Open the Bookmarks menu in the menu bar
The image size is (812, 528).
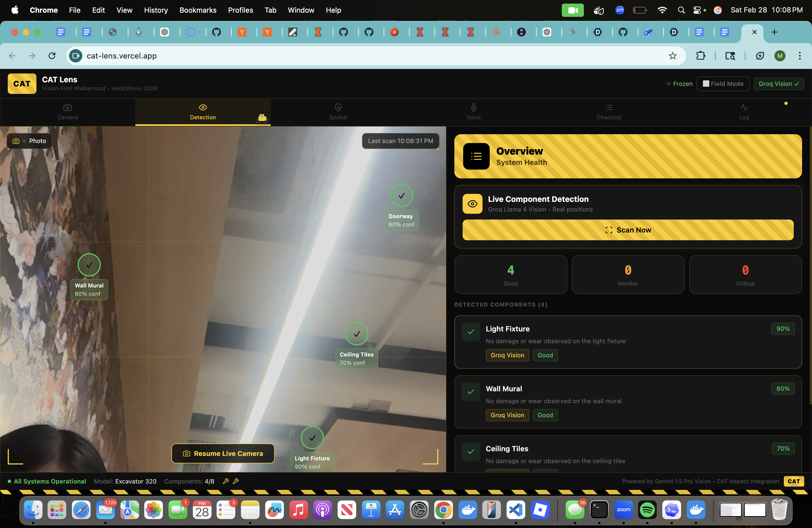[x=197, y=10]
